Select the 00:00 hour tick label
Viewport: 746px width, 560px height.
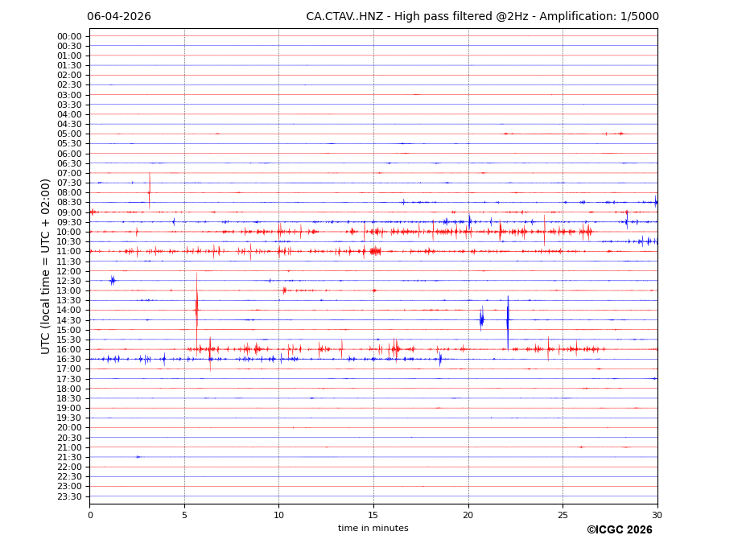pyautogui.click(x=69, y=36)
